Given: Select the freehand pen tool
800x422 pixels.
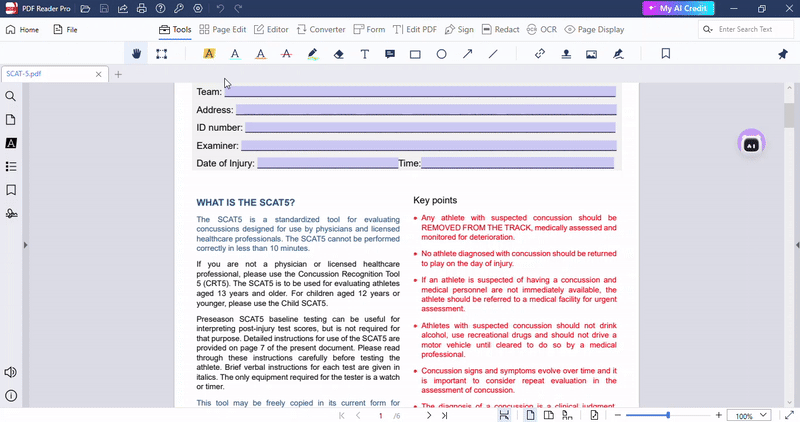Looking at the screenshot, I should (313, 54).
